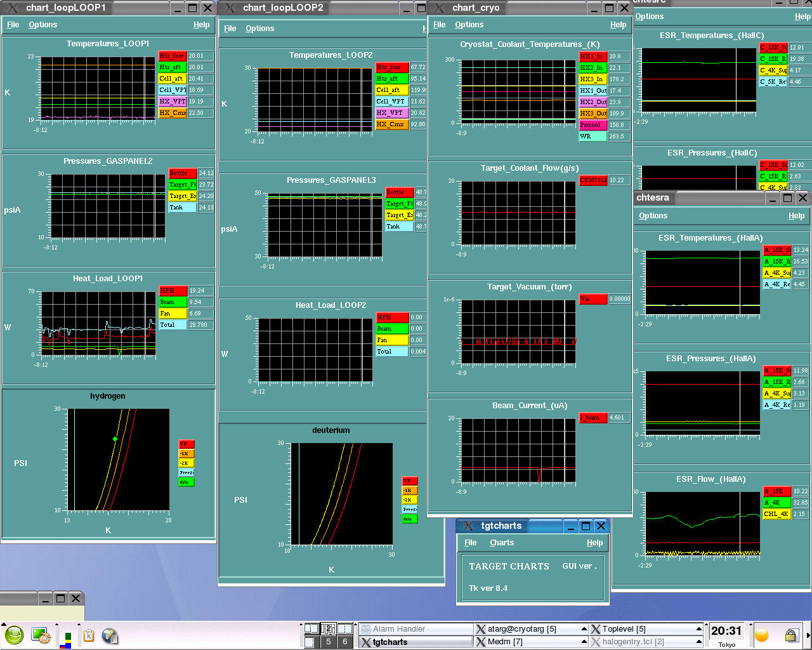
Task: Select A_4K legend in ESR_Flow_(HallA)
Action: pyautogui.click(x=776, y=503)
